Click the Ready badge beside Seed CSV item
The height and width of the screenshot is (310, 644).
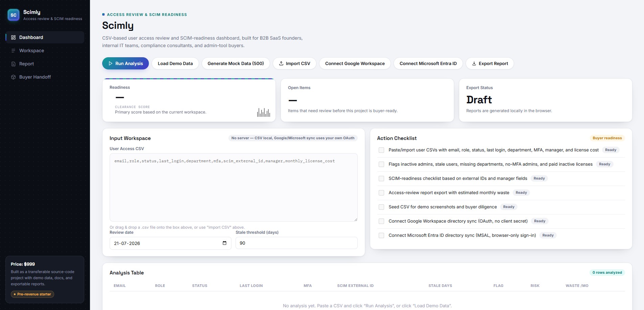pos(509,207)
